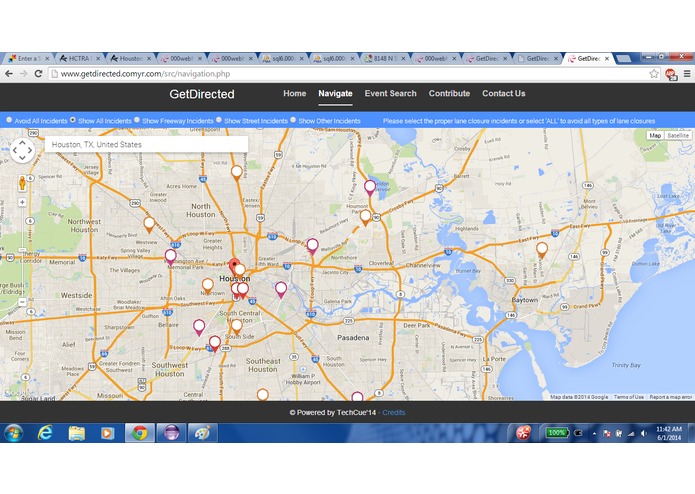Open the Credits link in footer
Screen dimensions: 695x494
pyautogui.click(x=394, y=412)
